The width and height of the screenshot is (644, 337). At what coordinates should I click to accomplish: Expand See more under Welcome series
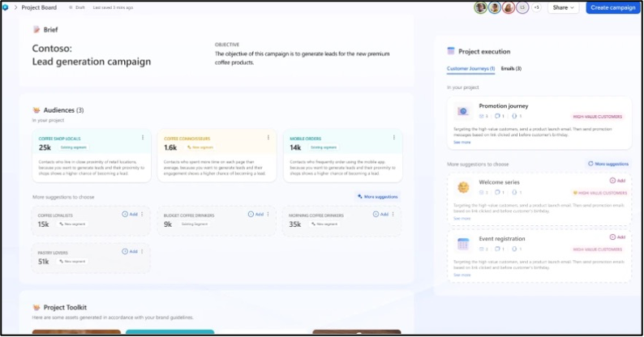pyautogui.click(x=462, y=219)
